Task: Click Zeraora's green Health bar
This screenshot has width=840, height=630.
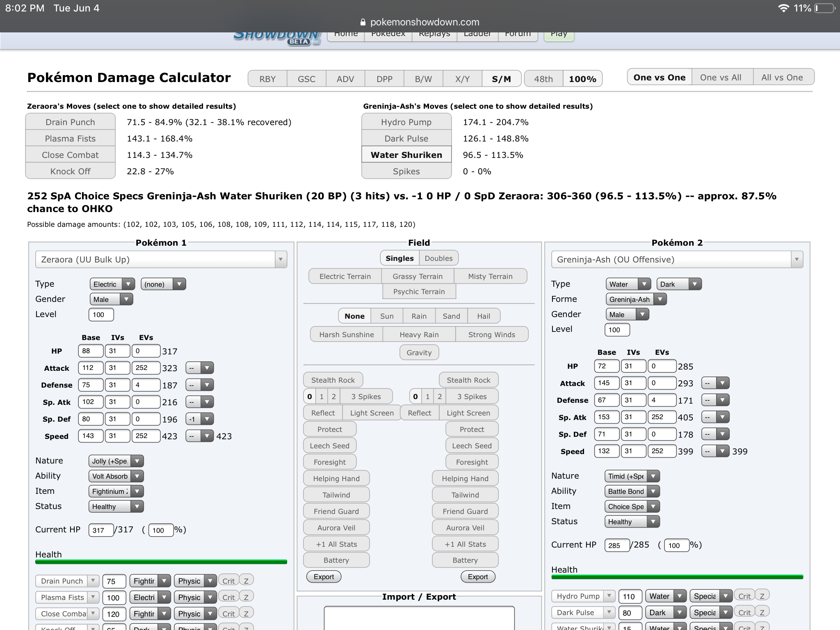Action: [161, 562]
